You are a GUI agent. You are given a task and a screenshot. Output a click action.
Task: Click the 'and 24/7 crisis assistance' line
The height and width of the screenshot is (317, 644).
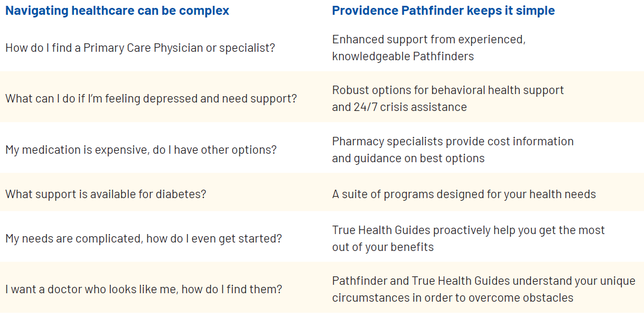(x=399, y=107)
